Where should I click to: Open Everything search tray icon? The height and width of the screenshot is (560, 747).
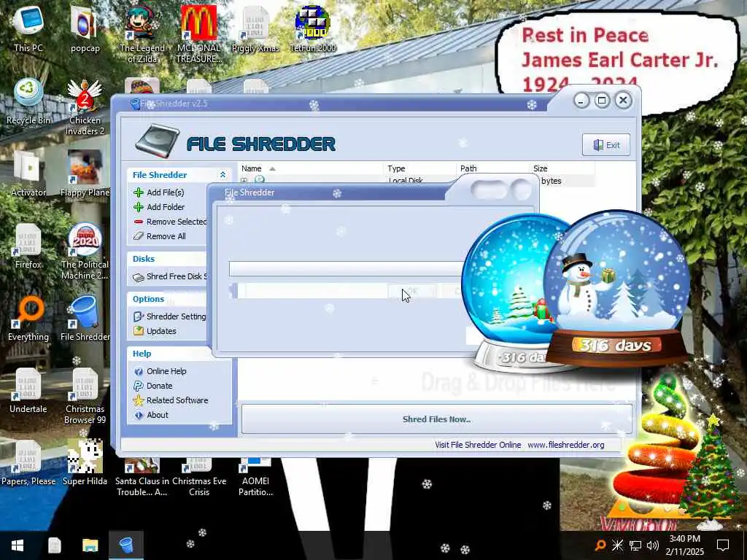pyautogui.click(x=600, y=545)
